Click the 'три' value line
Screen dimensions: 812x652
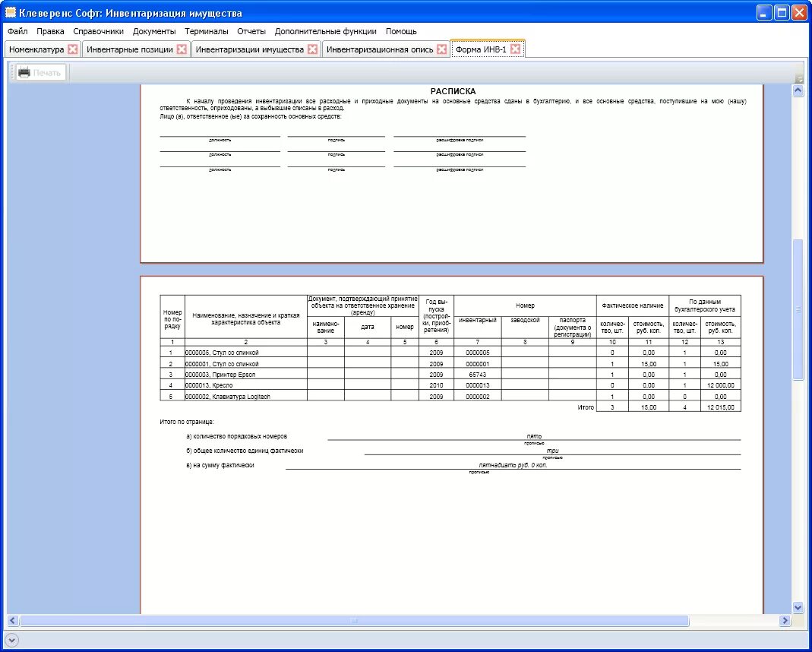point(552,451)
